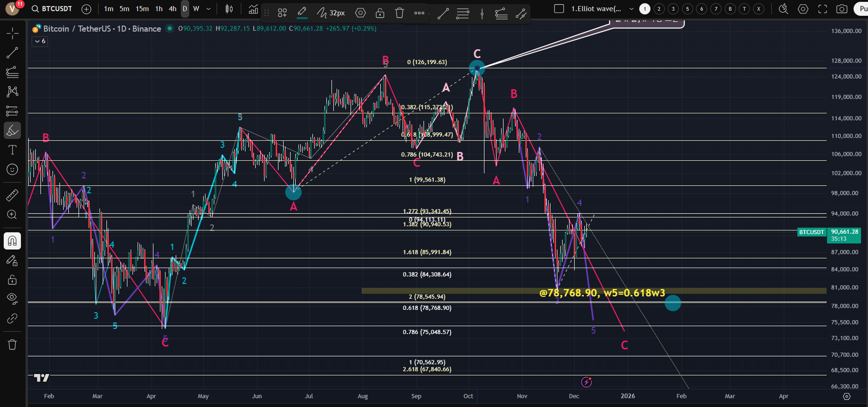
Task: Select the ruler measure tool
Action: click(x=13, y=195)
